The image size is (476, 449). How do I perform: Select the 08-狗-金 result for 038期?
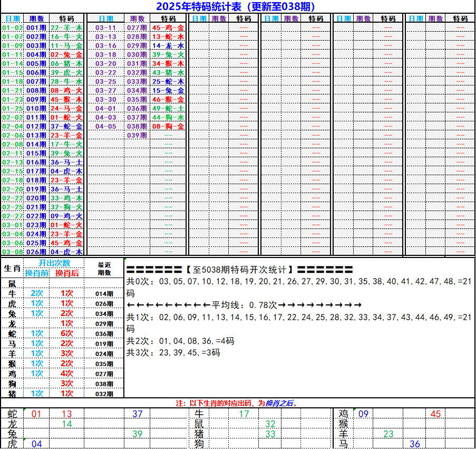tap(168, 126)
